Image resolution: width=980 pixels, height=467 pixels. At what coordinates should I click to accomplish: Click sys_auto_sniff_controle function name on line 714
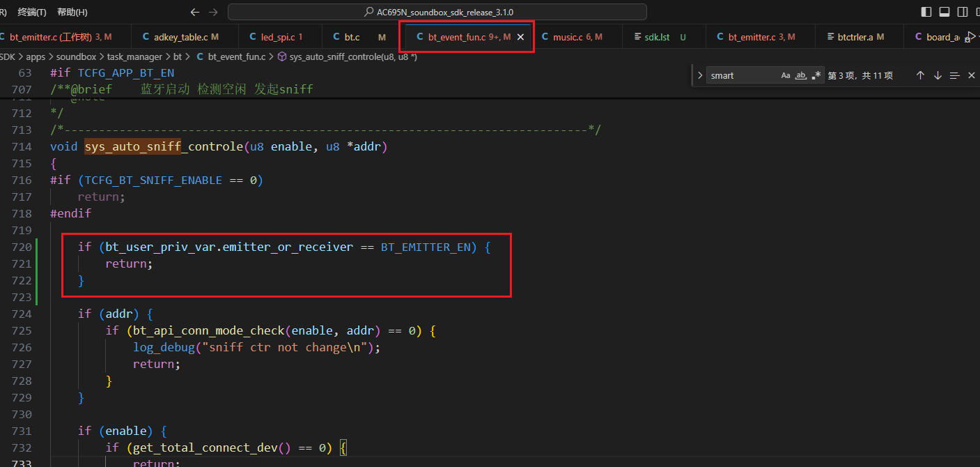(x=164, y=146)
